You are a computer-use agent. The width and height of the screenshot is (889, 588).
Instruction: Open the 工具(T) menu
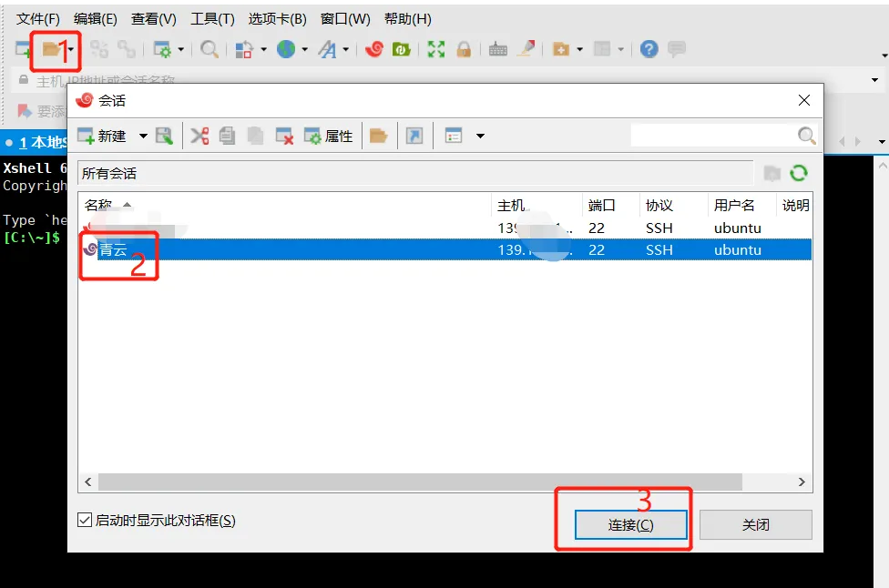[x=211, y=18]
